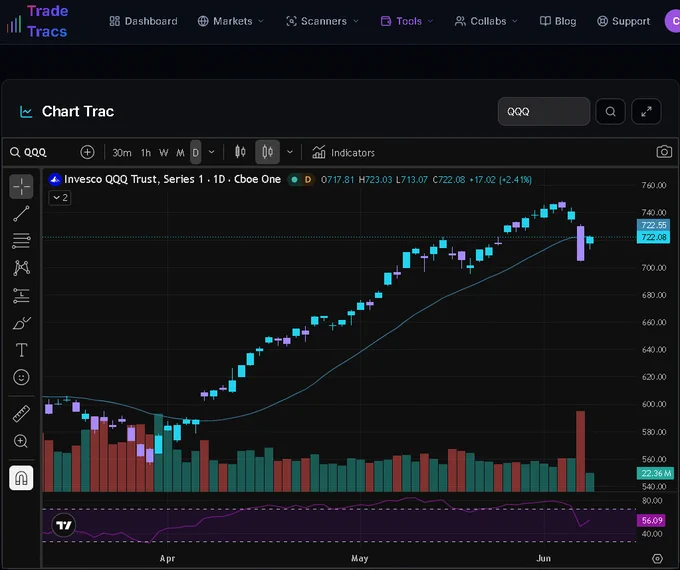Switch to 1h timeframe
Viewport: 680px width, 570px height.
coord(146,153)
